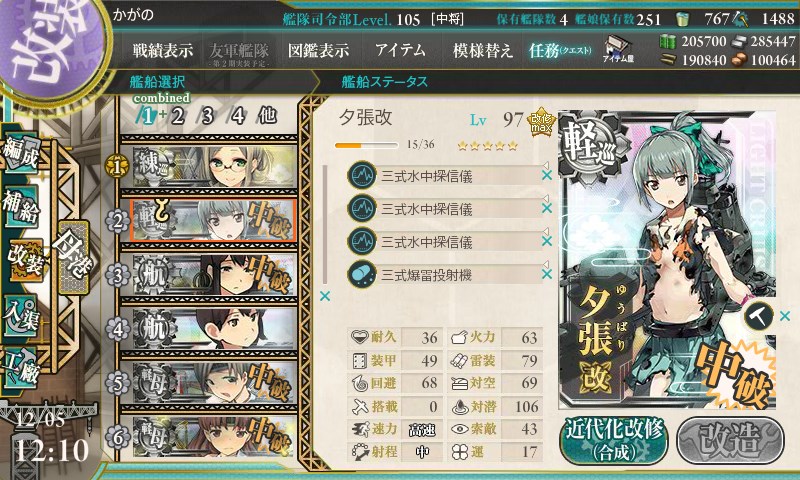Switch to fleet 3 tab
Image resolution: width=800 pixels, height=480 pixels.
(207, 116)
